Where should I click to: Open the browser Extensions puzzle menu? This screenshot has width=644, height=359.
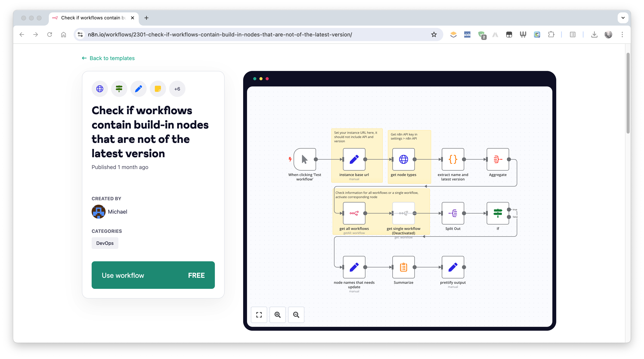coord(551,35)
